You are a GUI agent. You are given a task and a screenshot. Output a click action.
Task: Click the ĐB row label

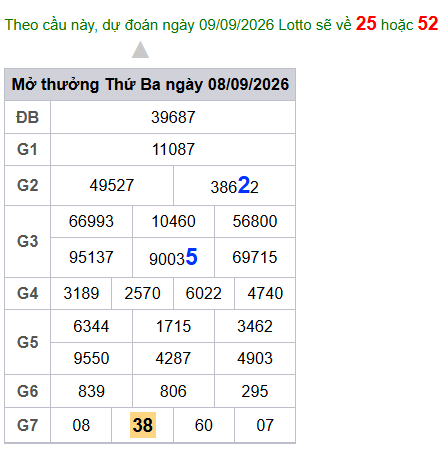(27, 117)
